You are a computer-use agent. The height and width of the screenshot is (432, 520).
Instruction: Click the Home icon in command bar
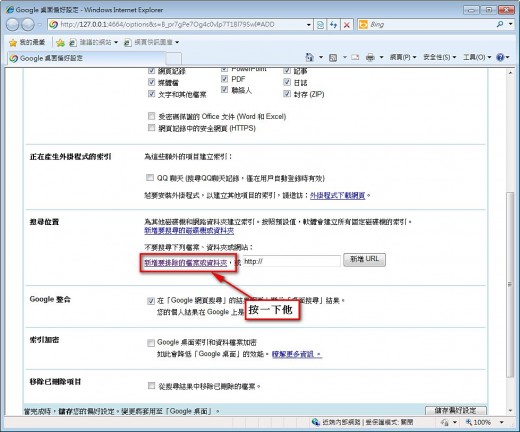(310, 57)
